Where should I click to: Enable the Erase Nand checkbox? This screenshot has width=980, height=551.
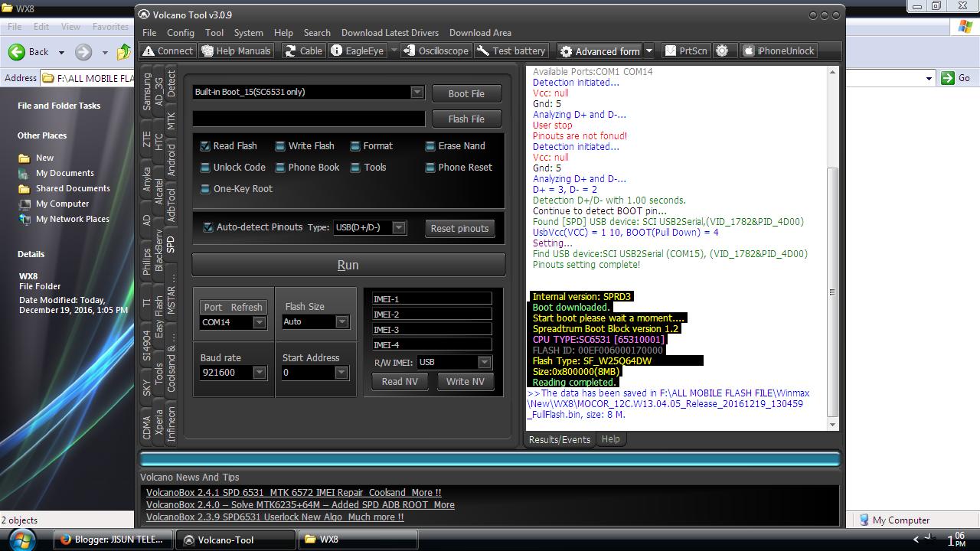click(431, 145)
